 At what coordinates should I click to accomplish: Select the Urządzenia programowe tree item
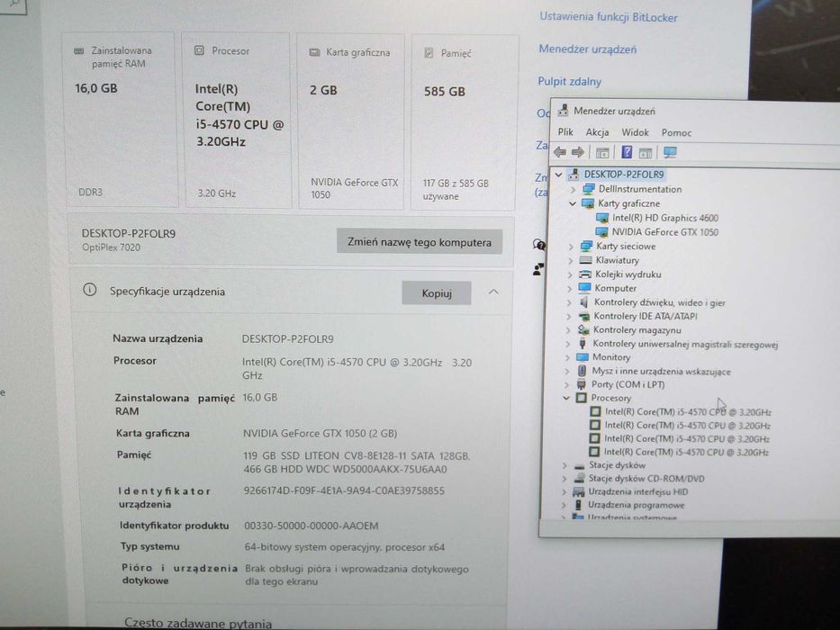click(x=637, y=505)
